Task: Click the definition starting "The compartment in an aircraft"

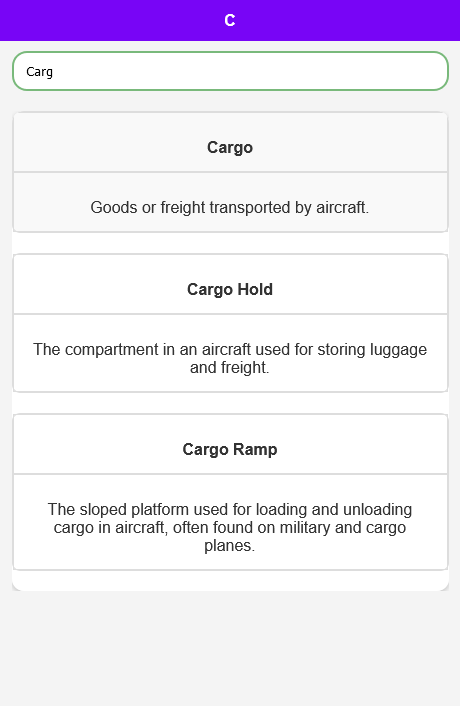Action: [230, 358]
